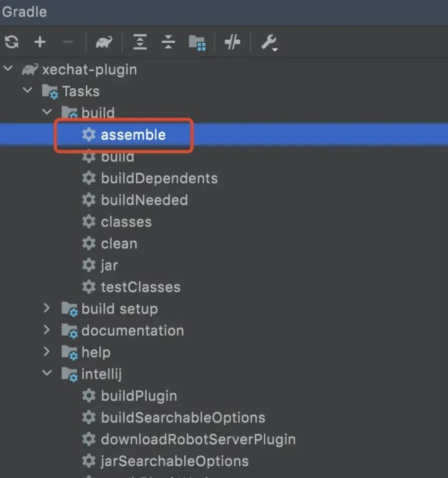Click the gear icon beside testClasses
Image resolution: width=448 pixels, height=478 pixels.
(x=89, y=287)
